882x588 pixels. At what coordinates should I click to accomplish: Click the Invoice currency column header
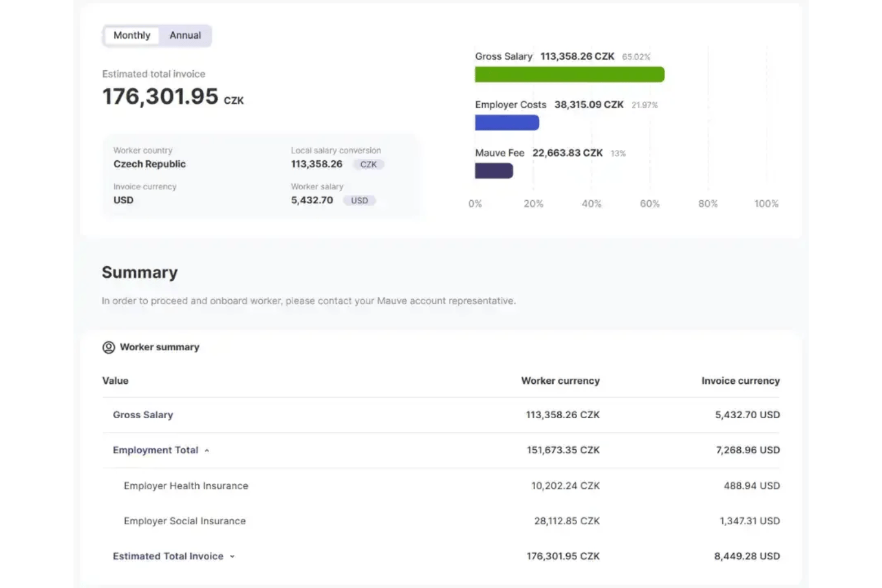pyautogui.click(x=740, y=381)
